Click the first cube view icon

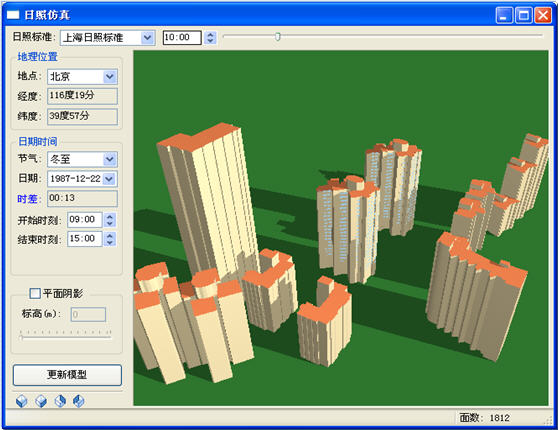click(x=22, y=401)
